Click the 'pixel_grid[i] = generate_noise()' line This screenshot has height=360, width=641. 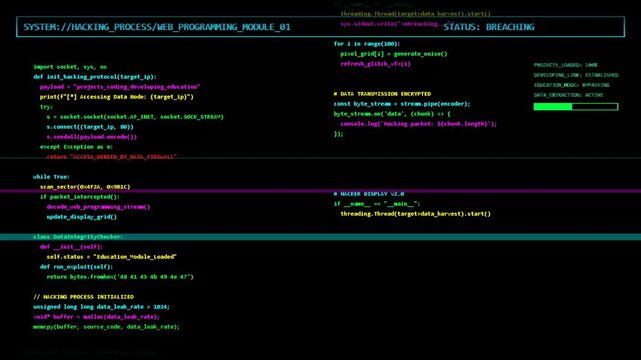[394, 54]
